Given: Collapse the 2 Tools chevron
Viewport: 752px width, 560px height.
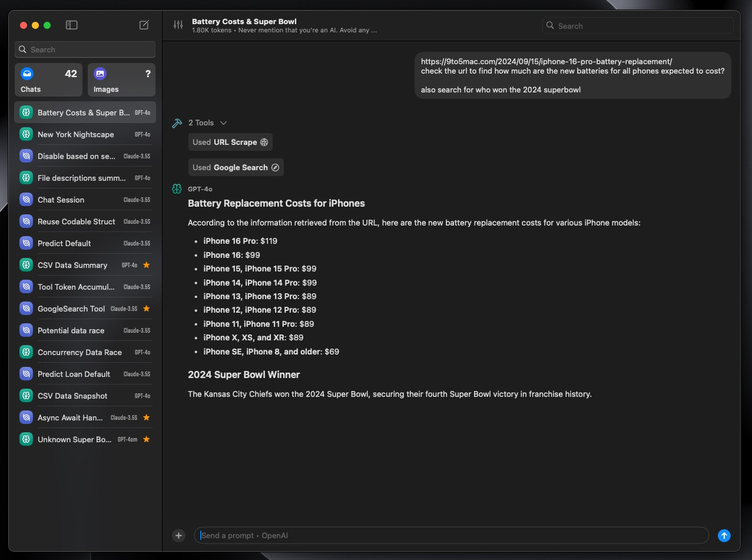Looking at the screenshot, I should 223,123.
